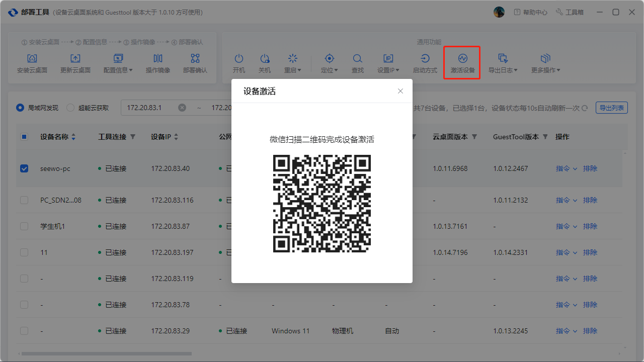The width and height of the screenshot is (644, 362).
Task: Open the 重启 restart menu
Action: (x=293, y=64)
